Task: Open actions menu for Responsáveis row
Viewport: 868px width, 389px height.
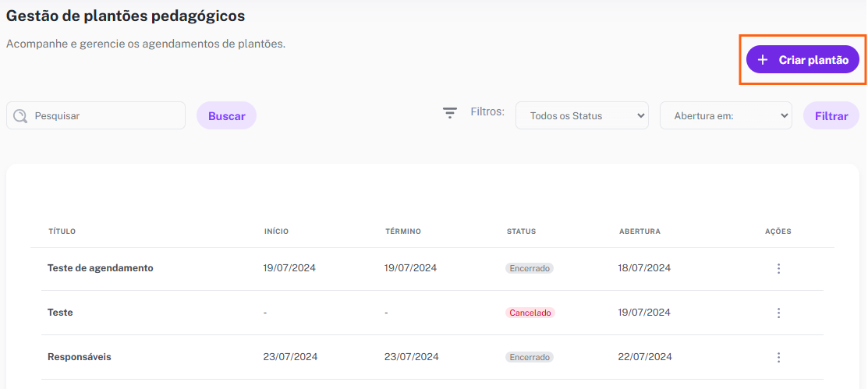Action: click(778, 357)
